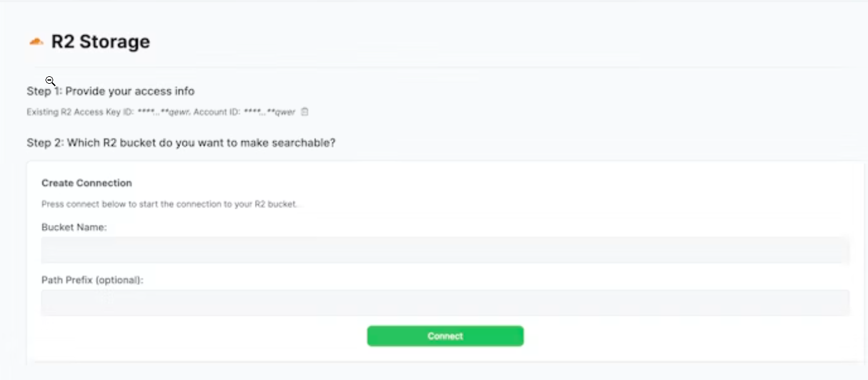Click the 'Press connect below' instruction text
This screenshot has width=868, height=380.
pyautogui.click(x=169, y=204)
